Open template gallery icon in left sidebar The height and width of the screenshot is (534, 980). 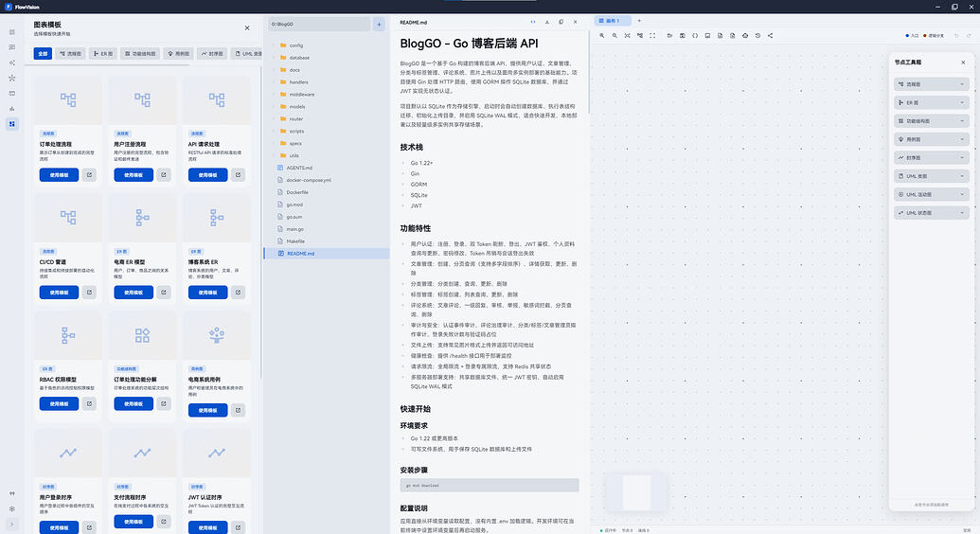click(x=12, y=124)
